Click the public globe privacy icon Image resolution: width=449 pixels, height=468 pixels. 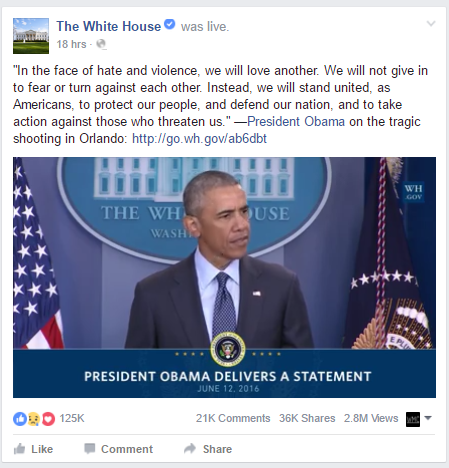point(101,44)
